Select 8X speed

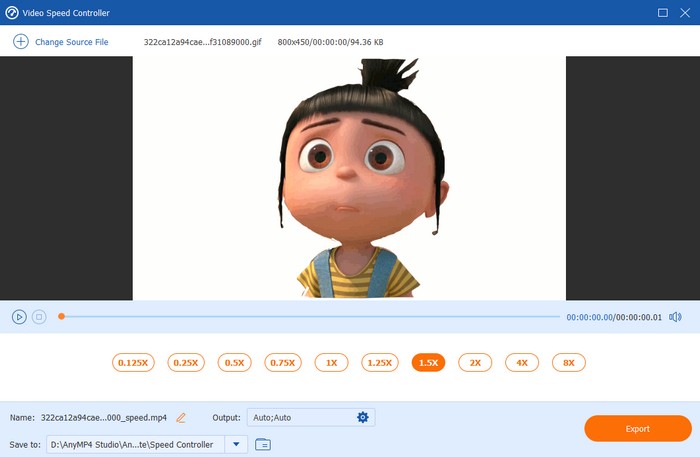pos(569,362)
